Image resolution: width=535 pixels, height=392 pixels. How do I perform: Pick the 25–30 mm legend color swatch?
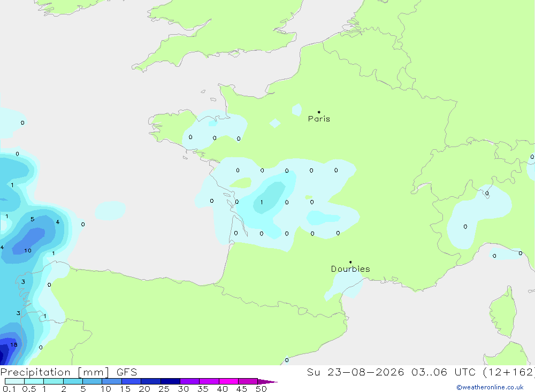click(x=170, y=381)
